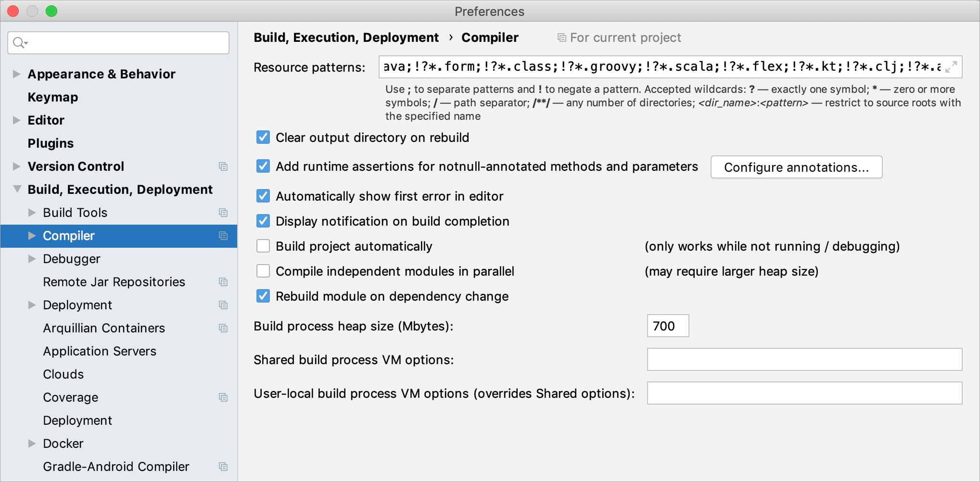The image size is (980, 482).
Task: Click 'For current project' label text
Action: pos(625,38)
